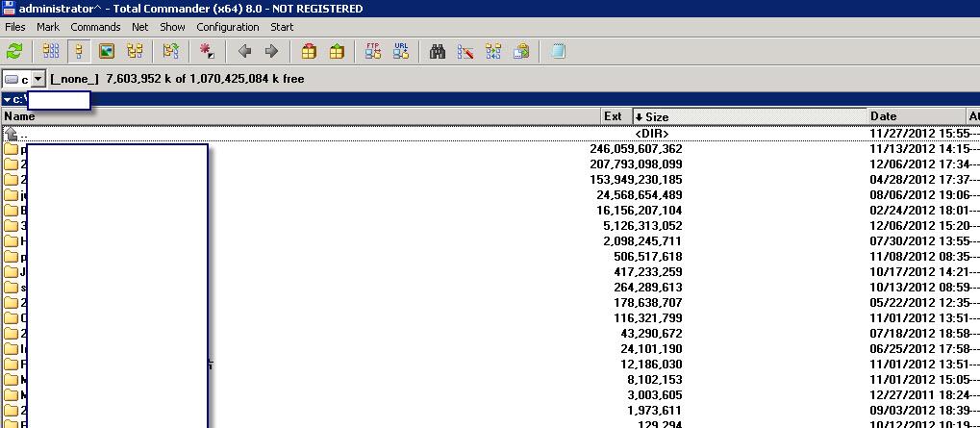The image size is (980, 428).
Task: Click the [_none_] volume label
Action: [74, 79]
